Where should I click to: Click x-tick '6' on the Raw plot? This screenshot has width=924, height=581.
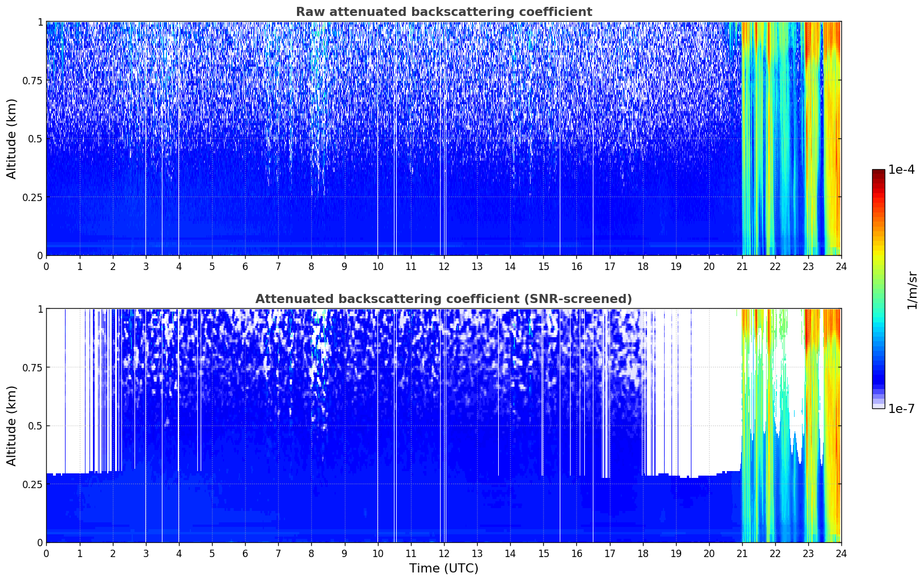tap(245, 266)
